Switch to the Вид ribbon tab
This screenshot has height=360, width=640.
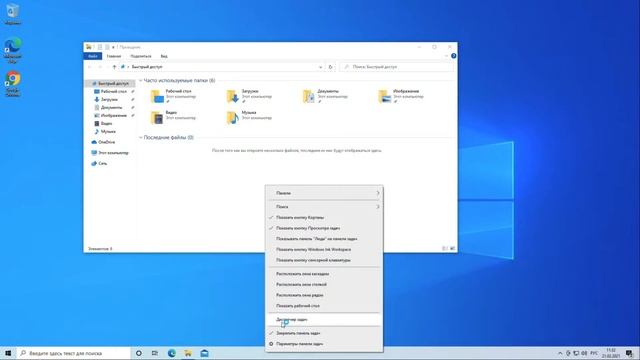pos(164,56)
